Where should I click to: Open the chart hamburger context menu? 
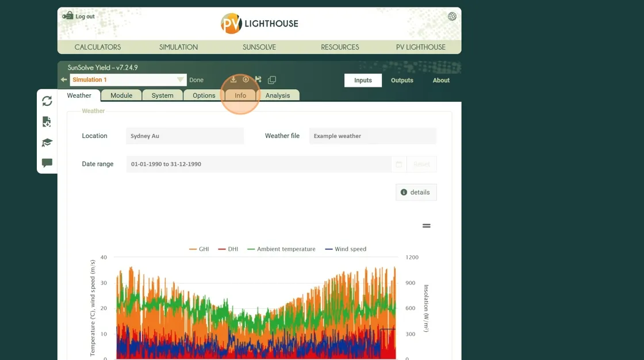click(427, 226)
